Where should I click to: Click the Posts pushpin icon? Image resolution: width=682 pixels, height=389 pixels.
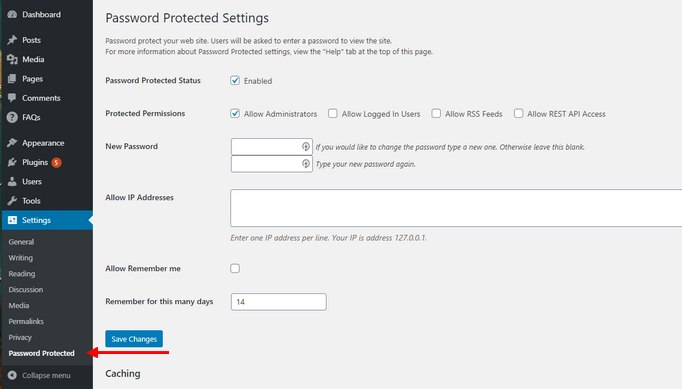(12, 40)
